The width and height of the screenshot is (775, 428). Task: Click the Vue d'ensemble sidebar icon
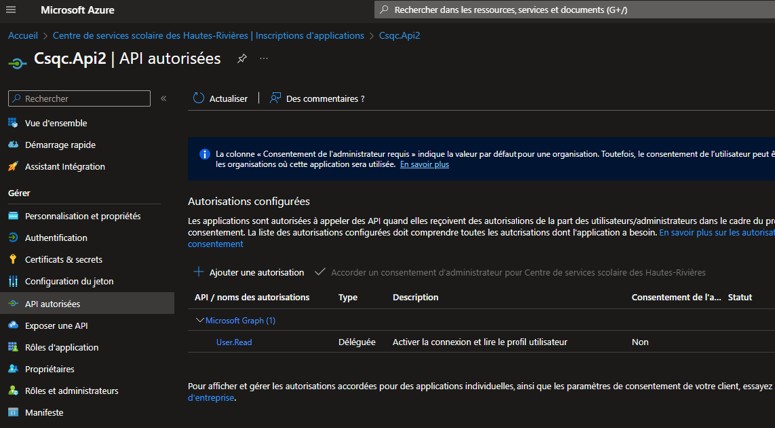[13, 123]
